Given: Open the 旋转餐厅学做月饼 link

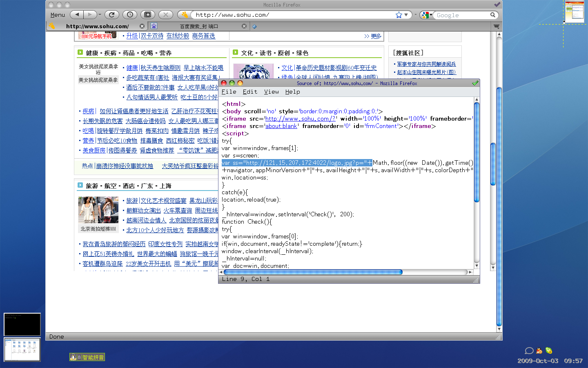Looking at the screenshot, I should 120,130.
